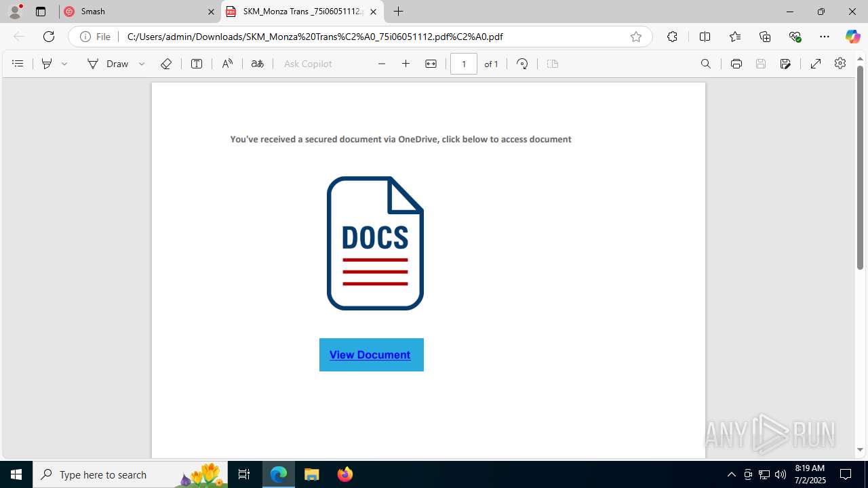The width and height of the screenshot is (868, 488).
Task: View File site information icon
Action: coord(95,37)
